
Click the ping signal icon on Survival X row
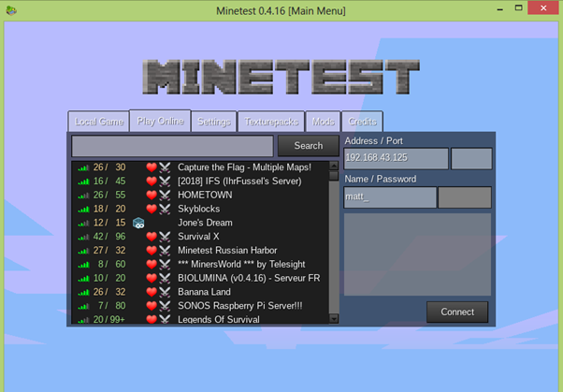point(83,237)
